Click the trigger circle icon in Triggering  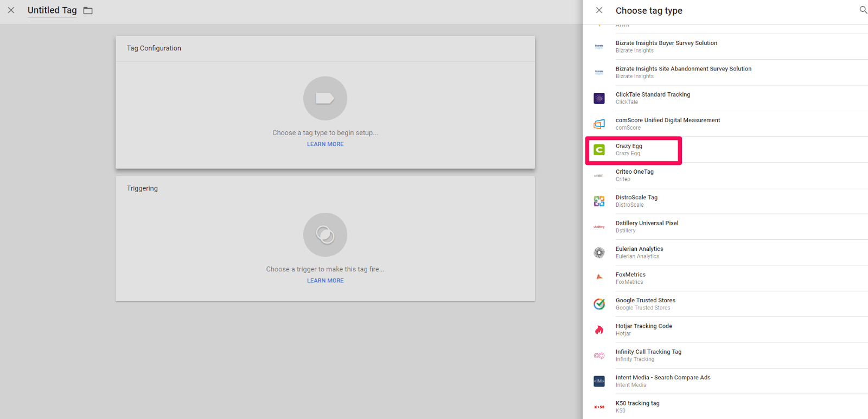tap(325, 234)
